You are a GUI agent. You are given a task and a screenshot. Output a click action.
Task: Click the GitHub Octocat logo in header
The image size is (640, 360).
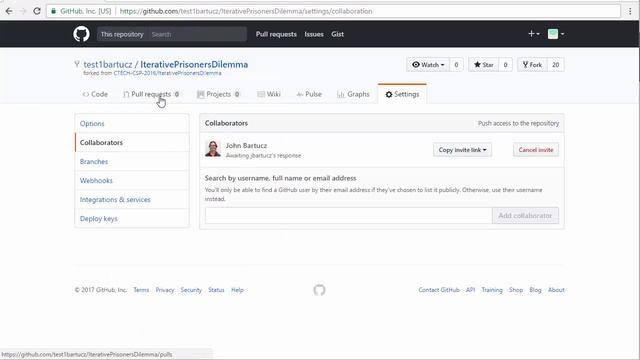81,34
